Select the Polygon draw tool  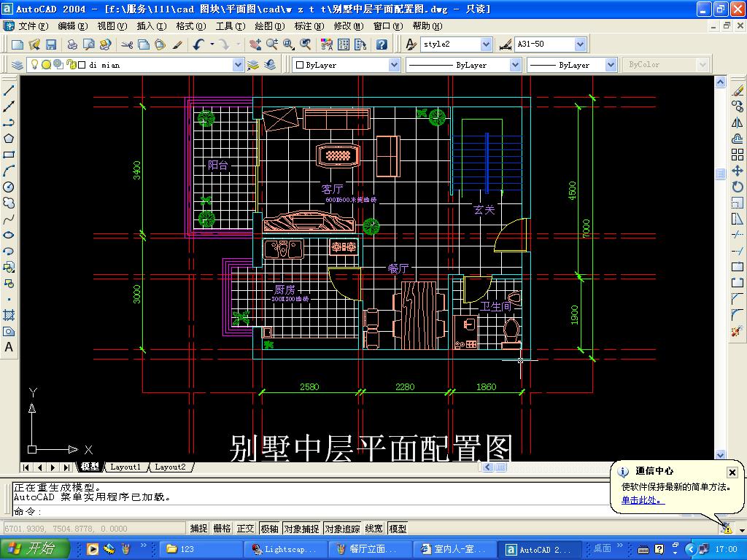click(9, 139)
